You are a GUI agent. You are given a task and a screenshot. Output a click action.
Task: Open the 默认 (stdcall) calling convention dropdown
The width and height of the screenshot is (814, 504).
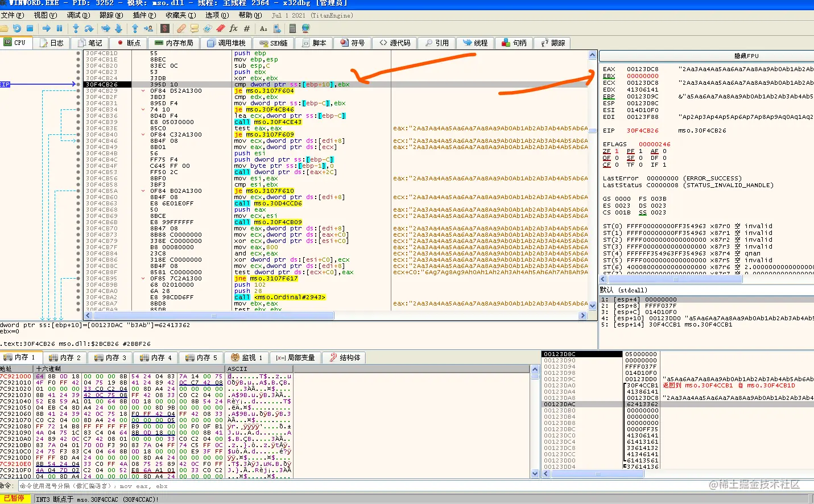(706, 290)
